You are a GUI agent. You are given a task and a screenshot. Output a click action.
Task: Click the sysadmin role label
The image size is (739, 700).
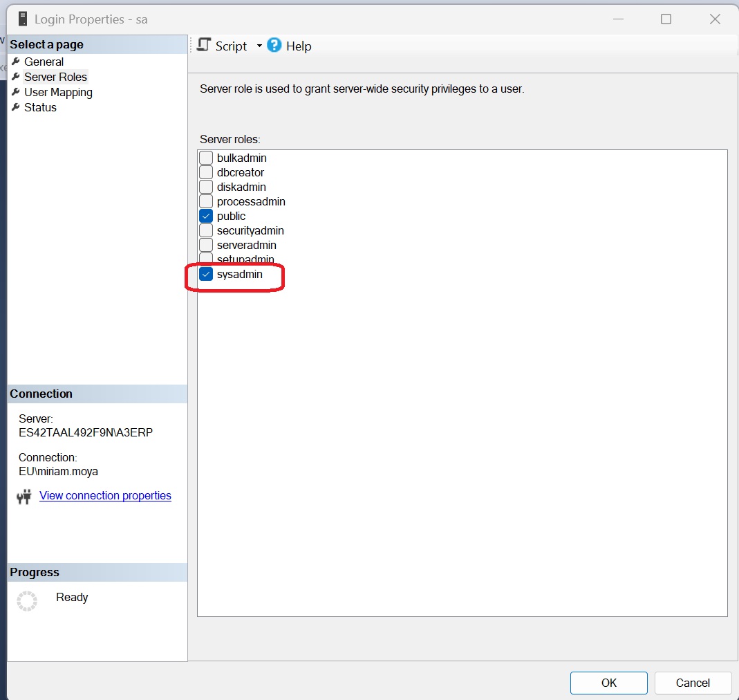239,274
